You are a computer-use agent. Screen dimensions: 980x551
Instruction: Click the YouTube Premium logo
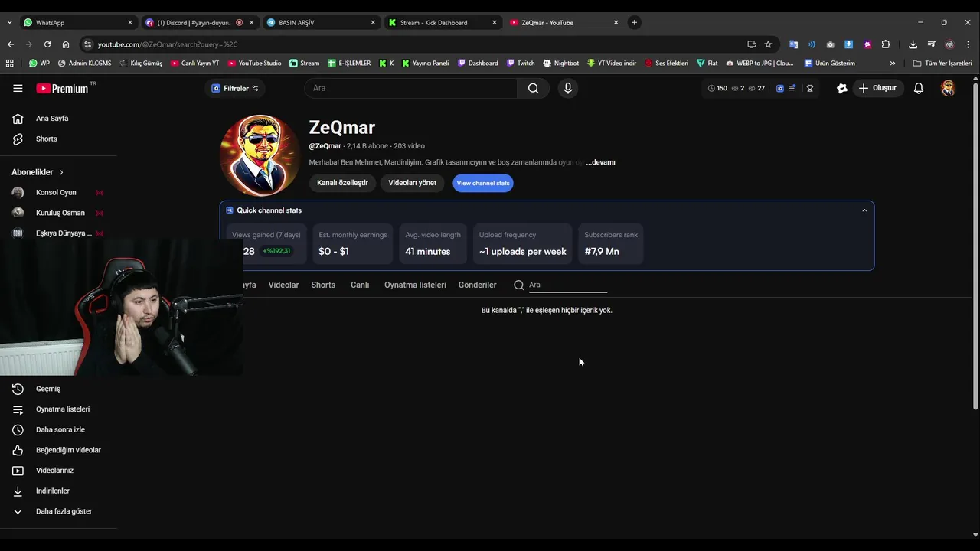pyautogui.click(x=64, y=88)
